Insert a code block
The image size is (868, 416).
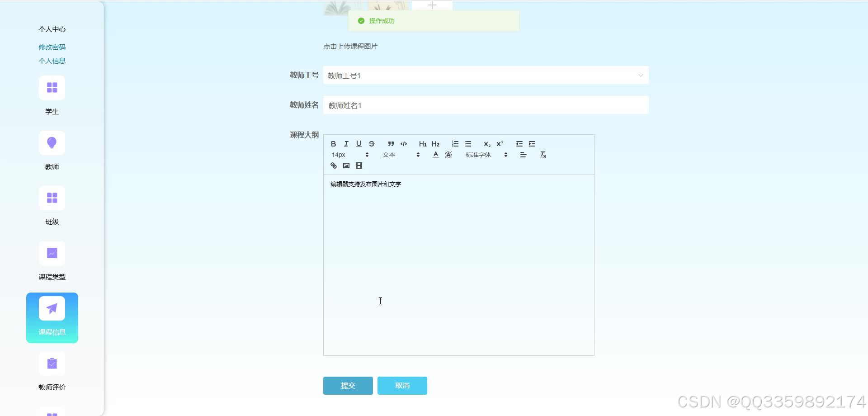click(403, 144)
